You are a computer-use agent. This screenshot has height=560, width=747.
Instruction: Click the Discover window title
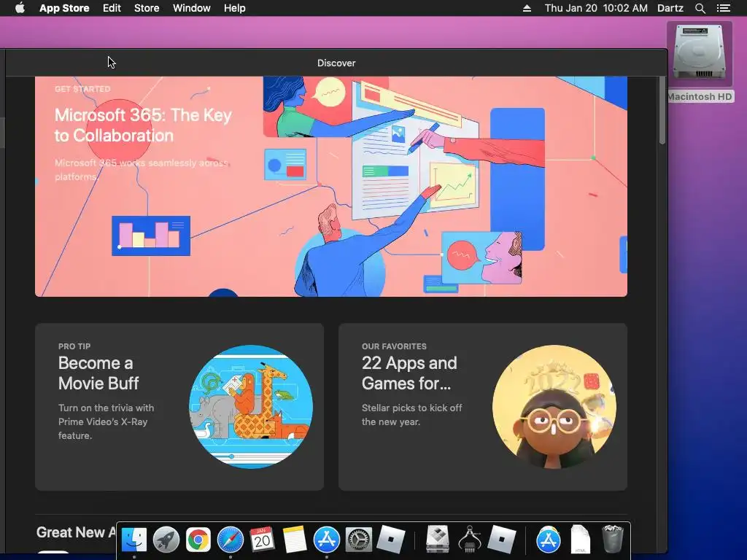click(336, 63)
